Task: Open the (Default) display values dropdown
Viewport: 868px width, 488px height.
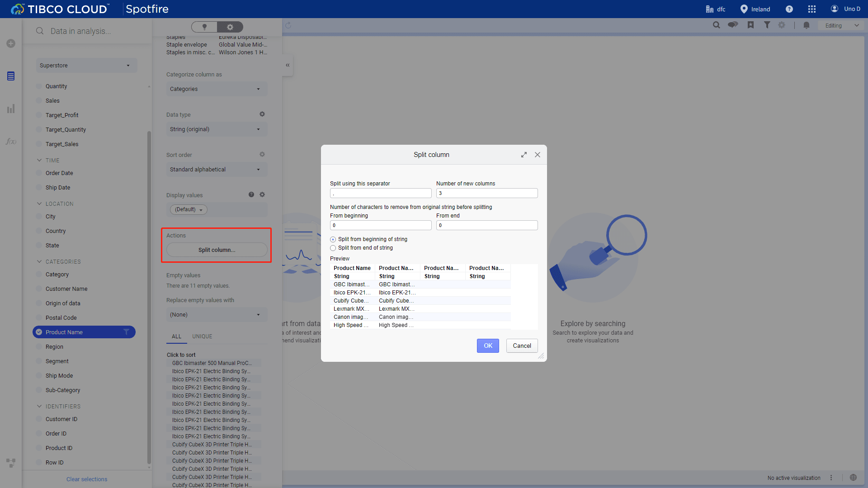Action: (189, 209)
